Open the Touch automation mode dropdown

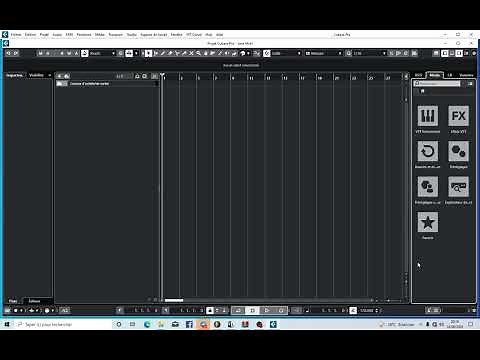click(102, 53)
